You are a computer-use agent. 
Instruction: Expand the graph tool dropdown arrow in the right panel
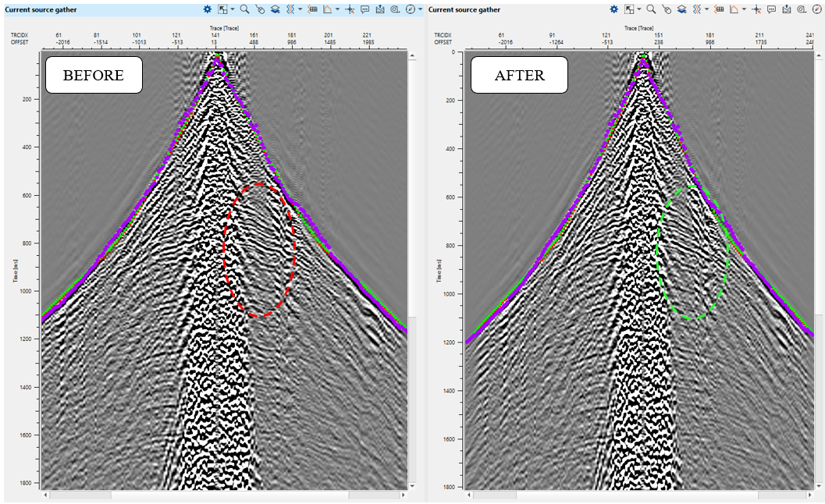744,9
